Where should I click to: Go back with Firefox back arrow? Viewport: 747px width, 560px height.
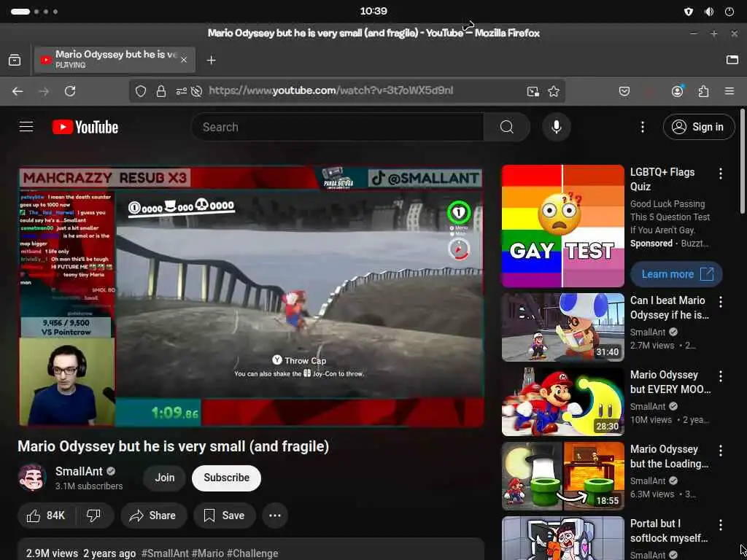click(18, 91)
